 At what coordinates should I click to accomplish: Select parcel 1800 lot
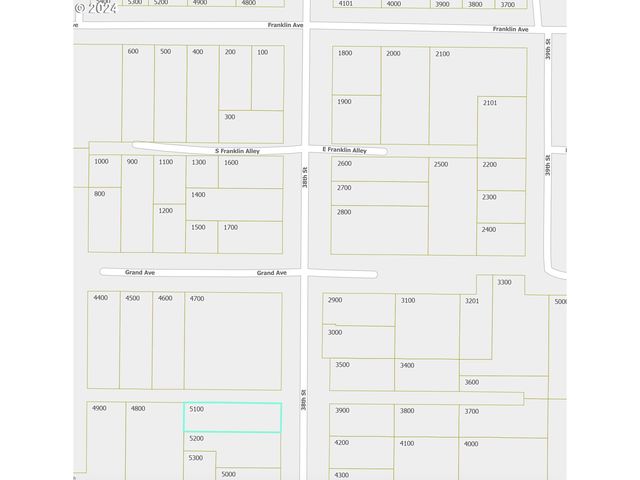pyautogui.click(x=355, y=70)
